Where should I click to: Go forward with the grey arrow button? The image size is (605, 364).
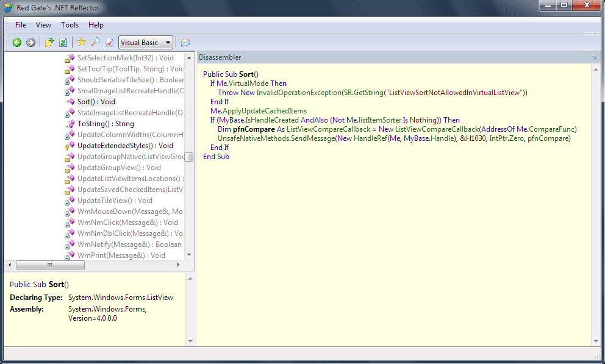click(x=30, y=43)
